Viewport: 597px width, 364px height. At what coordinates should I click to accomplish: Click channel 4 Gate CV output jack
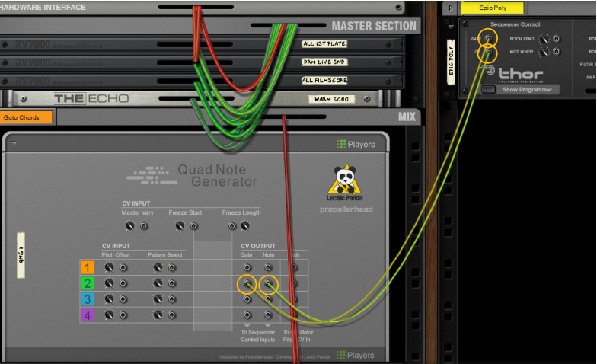(247, 314)
